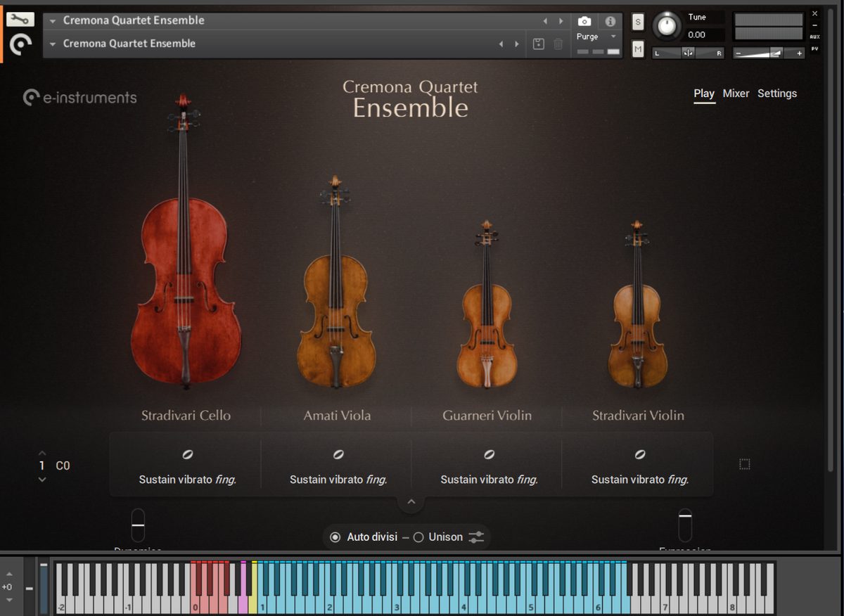Select Guarneri Violin Sustain vibrato articulation

tap(489, 480)
